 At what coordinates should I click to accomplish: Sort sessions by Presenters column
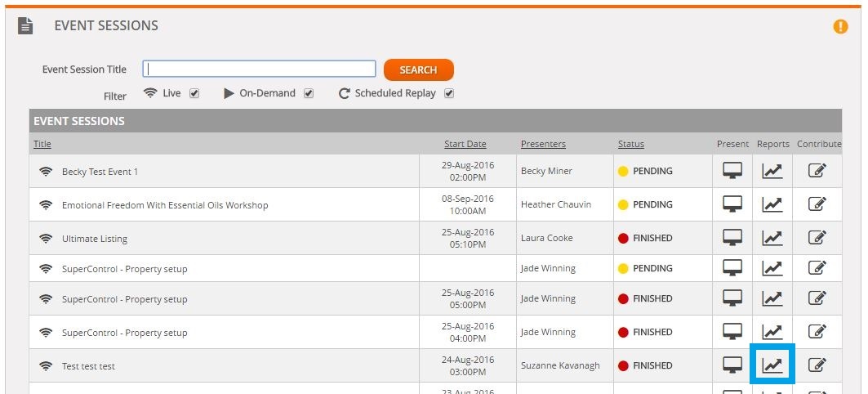(543, 144)
